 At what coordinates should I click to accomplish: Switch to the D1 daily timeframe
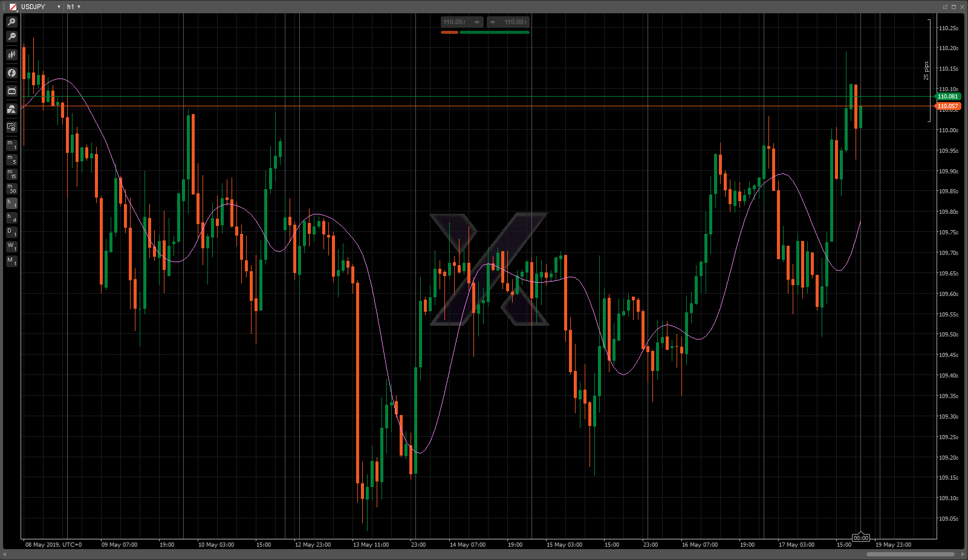(11, 233)
